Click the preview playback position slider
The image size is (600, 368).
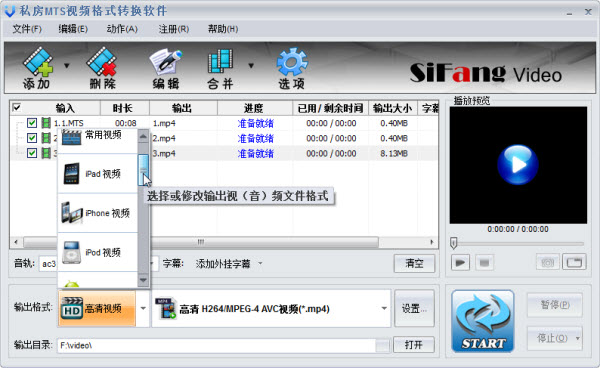point(517,243)
